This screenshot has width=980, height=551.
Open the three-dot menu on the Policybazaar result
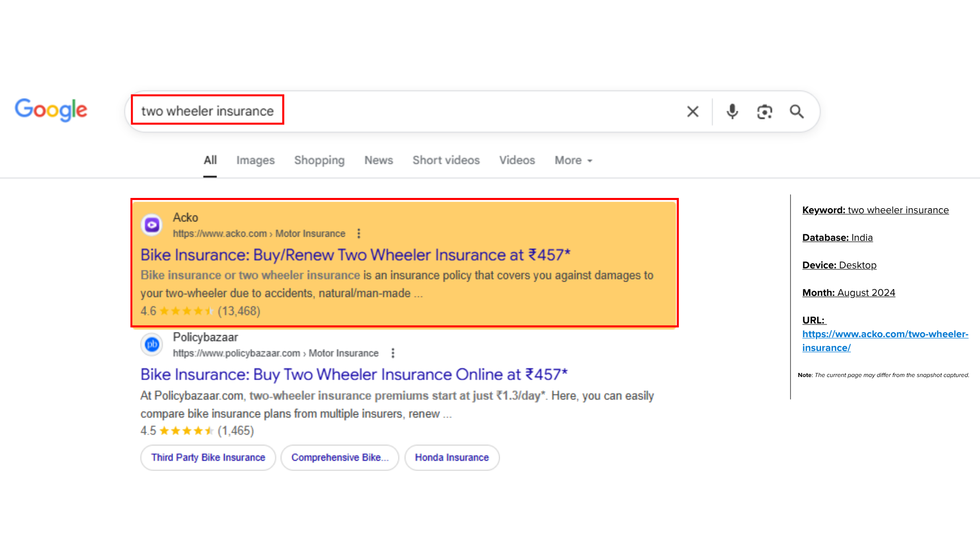click(393, 353)
